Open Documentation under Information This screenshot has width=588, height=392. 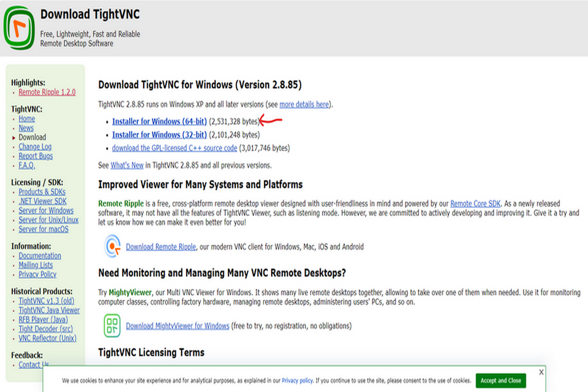[40, 256]
